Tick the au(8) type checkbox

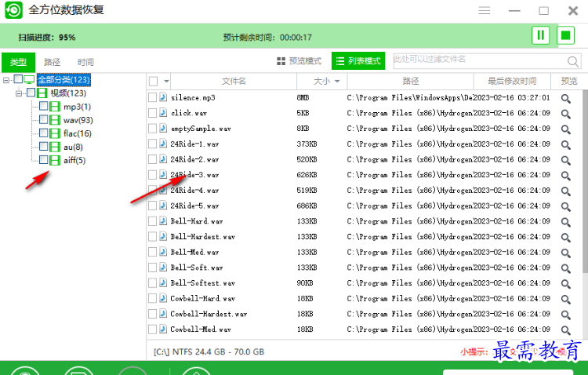[x=43, y=147]
